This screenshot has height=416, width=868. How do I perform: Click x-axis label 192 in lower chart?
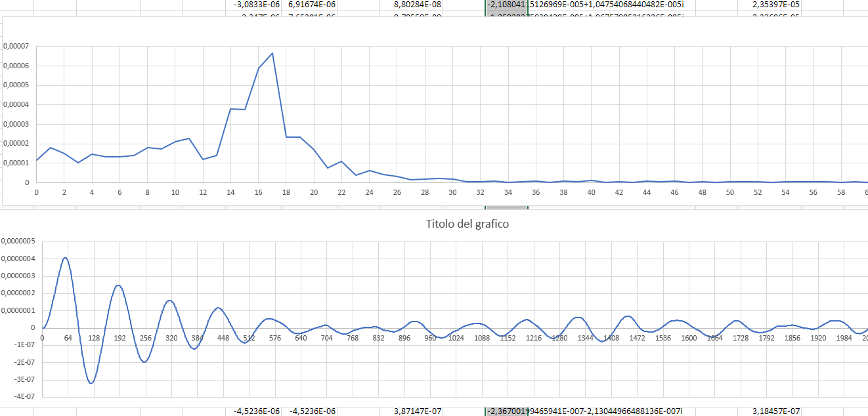click(x=119, y=337)
